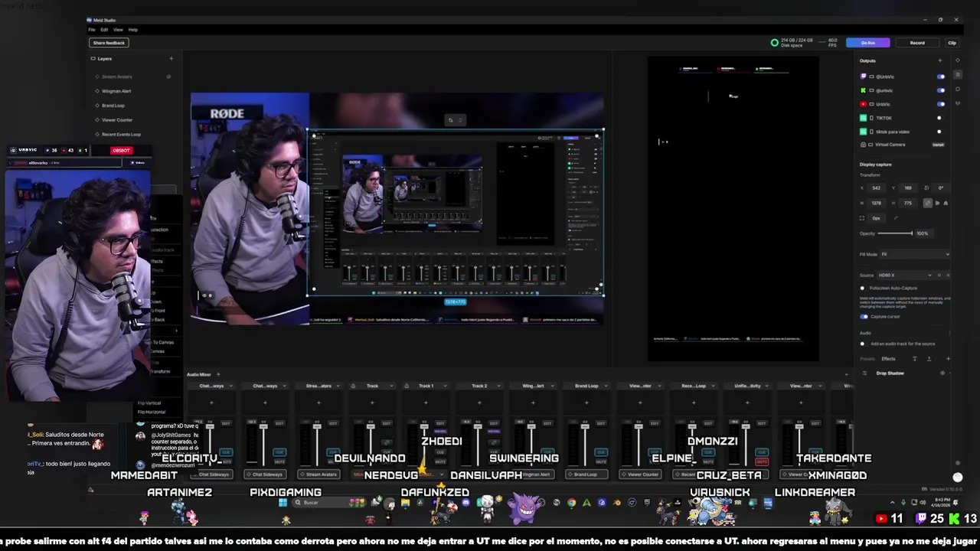Open the Fill Mode dropdown showing Fit
This screenshot has height=551, width=980.
(915, 254)
